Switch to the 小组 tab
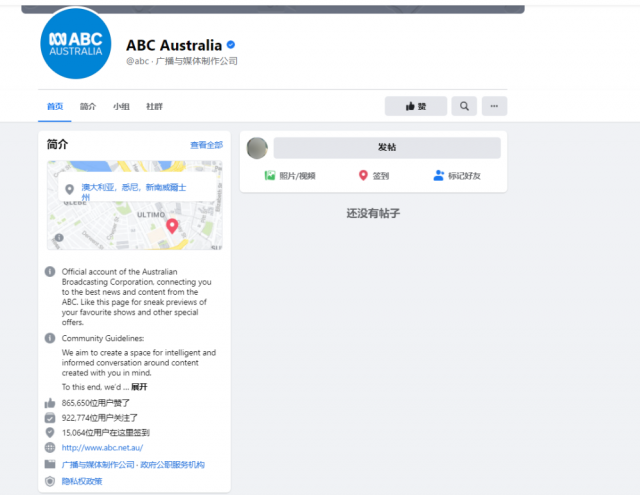The image size is (640, 495). click(x=121, y=107)
